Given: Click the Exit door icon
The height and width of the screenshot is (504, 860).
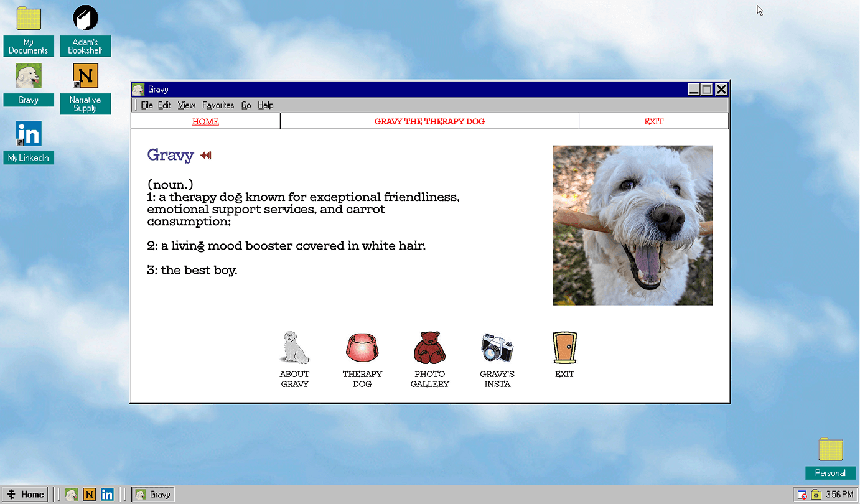Looking at the screenshot, I should tap(564, 348).
